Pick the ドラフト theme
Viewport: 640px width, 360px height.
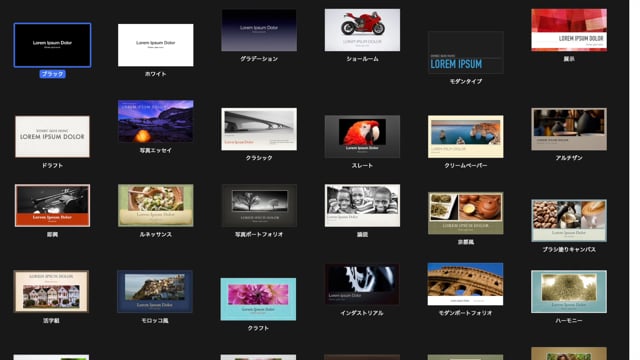(x=52, y=136)
